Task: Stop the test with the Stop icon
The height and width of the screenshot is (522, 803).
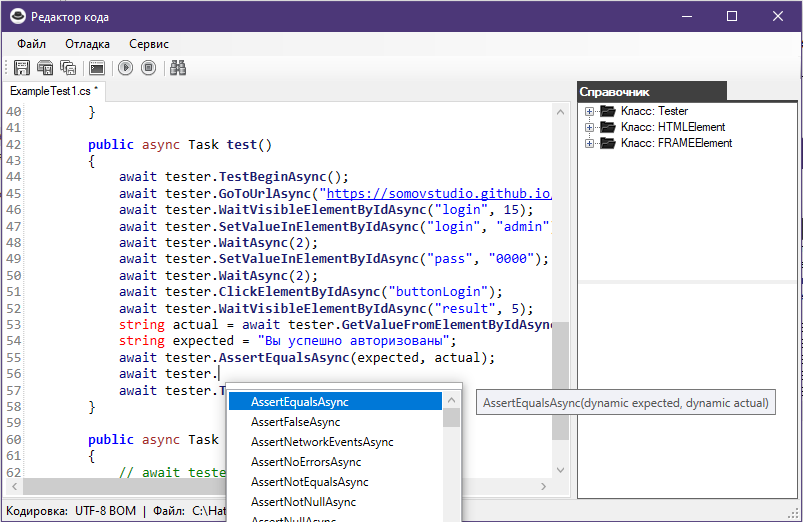Action: (148, 68)
